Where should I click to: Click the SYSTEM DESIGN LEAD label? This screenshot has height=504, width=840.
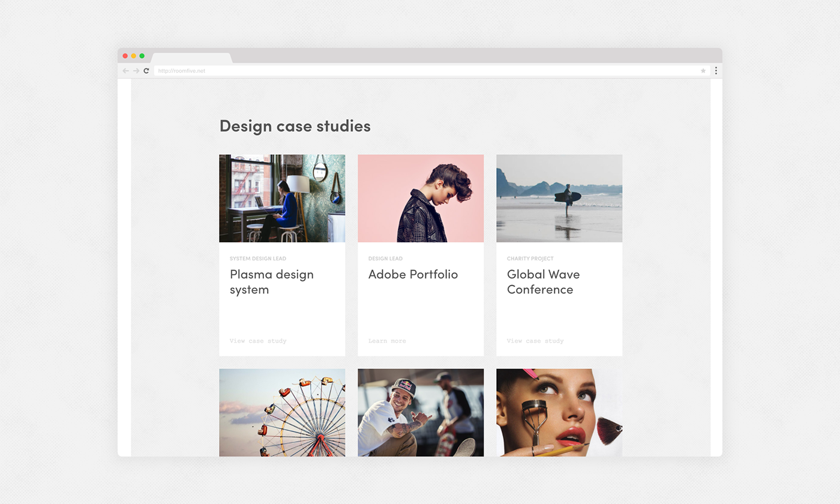point(258,259)
